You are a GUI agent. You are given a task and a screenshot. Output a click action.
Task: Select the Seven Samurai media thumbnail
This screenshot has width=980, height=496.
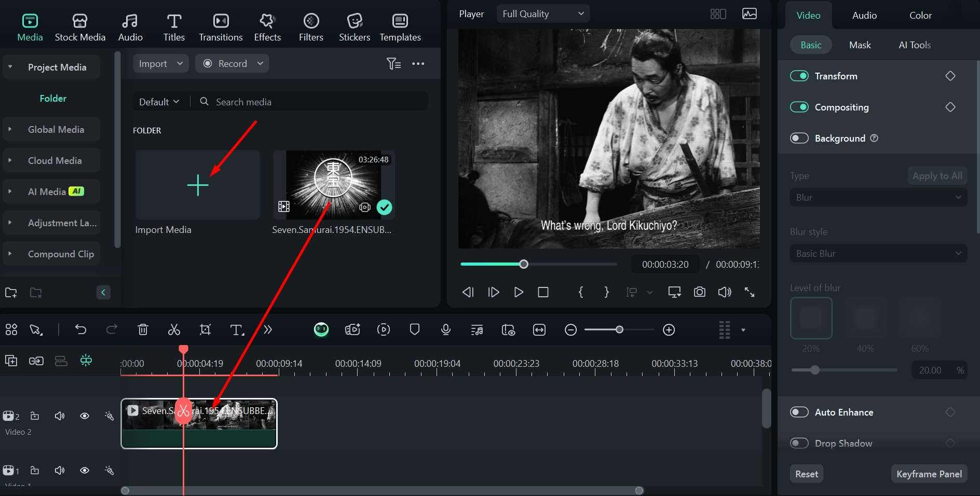coord(334,185)
